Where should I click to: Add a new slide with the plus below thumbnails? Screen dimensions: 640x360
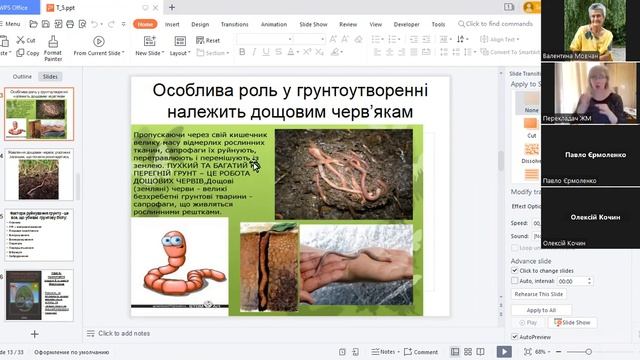point(35,334)
